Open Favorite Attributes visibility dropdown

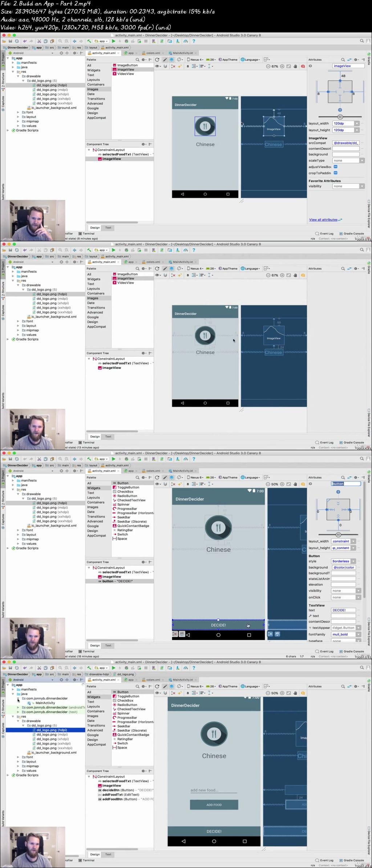tap(362, 186)
